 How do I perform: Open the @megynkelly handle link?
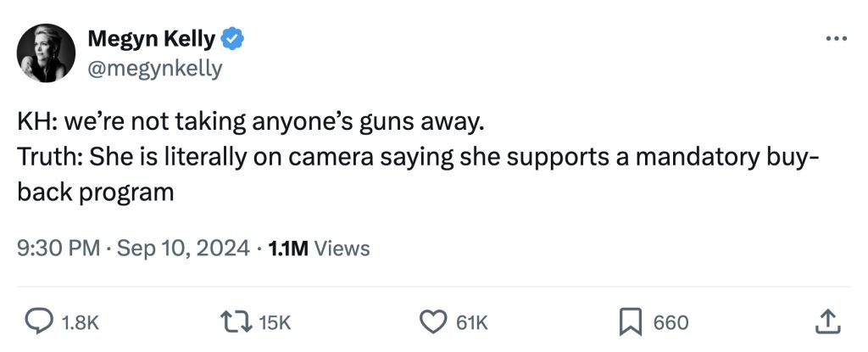(x=154, y=67)
